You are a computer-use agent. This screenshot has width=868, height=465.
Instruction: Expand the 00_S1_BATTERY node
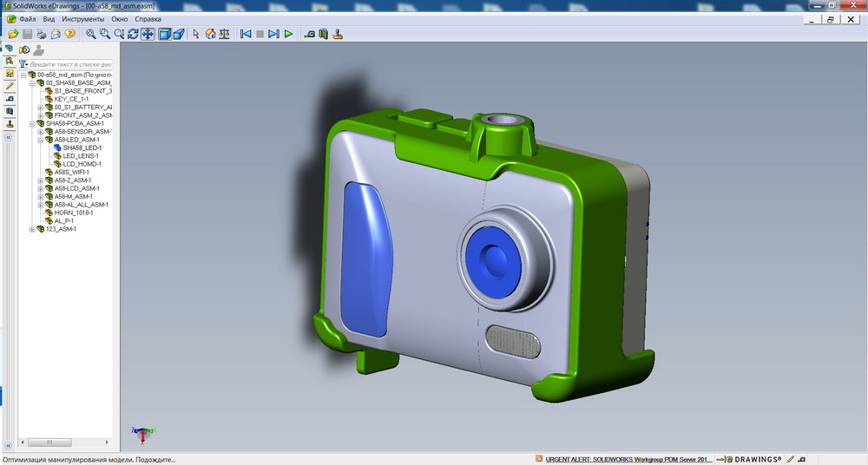(x=41, y=108)
